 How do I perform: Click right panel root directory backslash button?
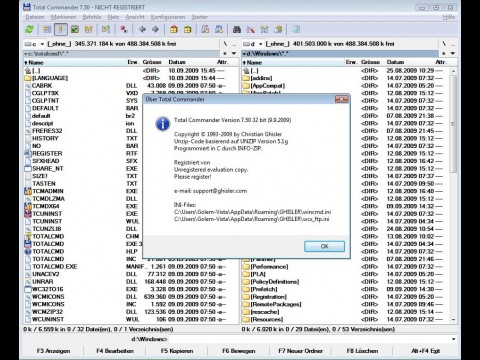point(444,44)
